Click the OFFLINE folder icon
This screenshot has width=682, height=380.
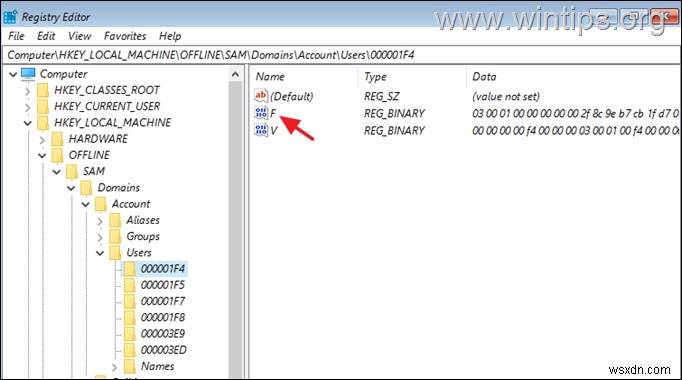[57, 155]
